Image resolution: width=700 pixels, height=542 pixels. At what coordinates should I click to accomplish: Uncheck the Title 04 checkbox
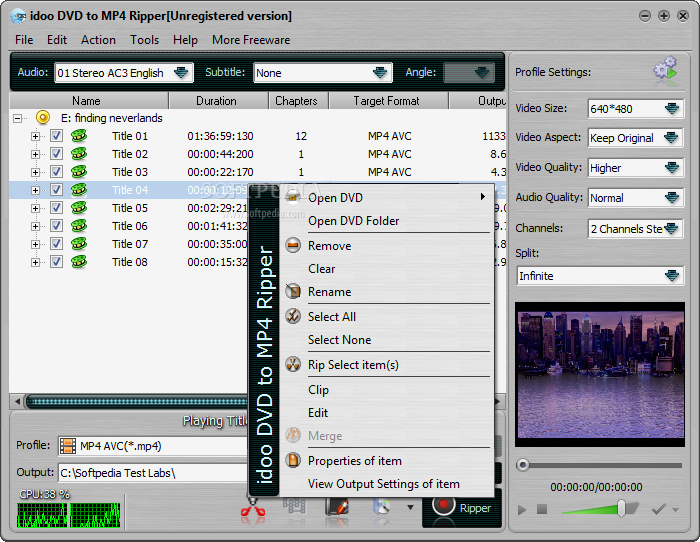(56, 190)
